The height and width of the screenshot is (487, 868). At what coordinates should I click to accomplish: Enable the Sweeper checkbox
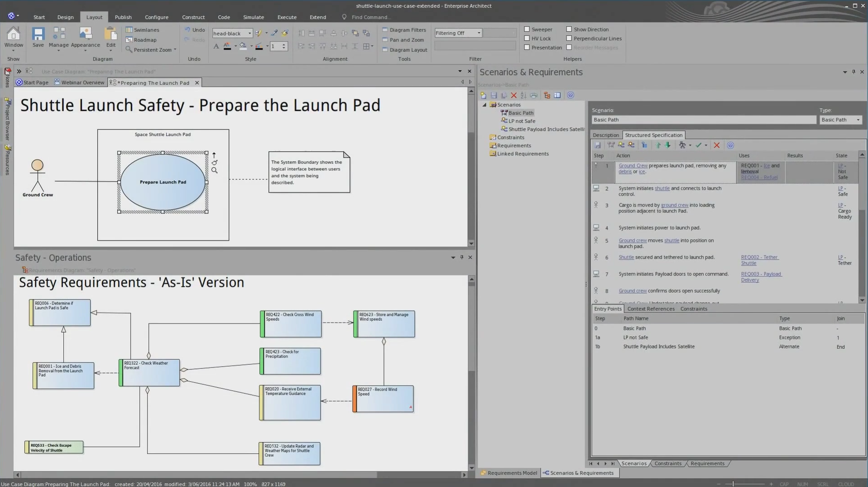click(x=527, y=29)
